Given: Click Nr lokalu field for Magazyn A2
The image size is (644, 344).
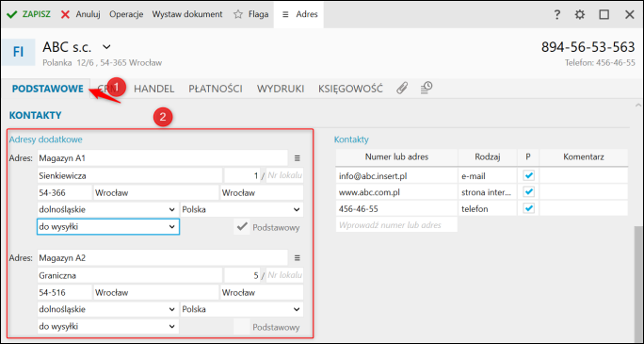Looking at the screenshot, I should pos(284,275).
